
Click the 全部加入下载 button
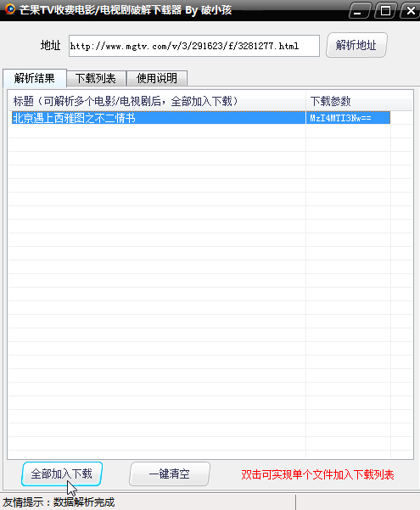[62, 474]
